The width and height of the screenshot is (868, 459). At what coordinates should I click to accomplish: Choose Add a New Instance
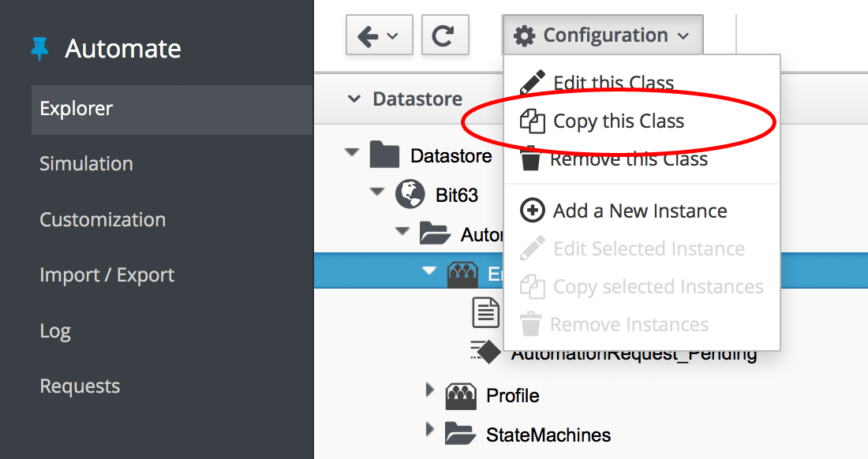click(639, 211)
